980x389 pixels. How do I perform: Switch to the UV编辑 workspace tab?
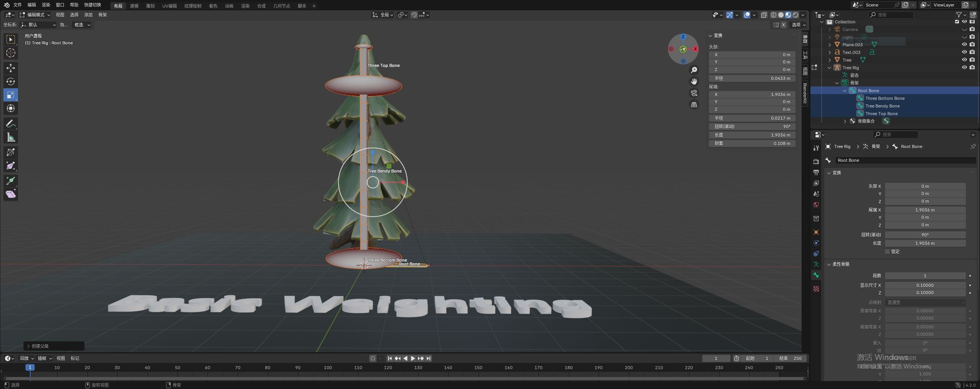[x=169, y=6]
